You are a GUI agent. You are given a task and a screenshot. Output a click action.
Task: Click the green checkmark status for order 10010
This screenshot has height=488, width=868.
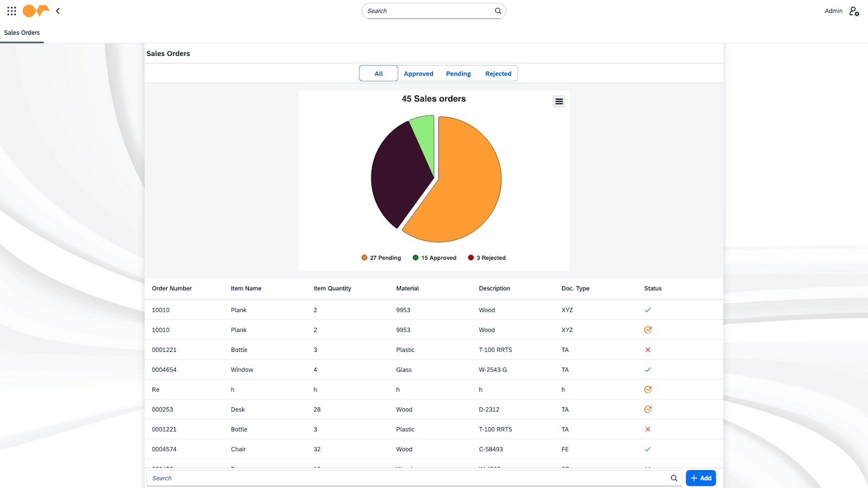[648, 310]
